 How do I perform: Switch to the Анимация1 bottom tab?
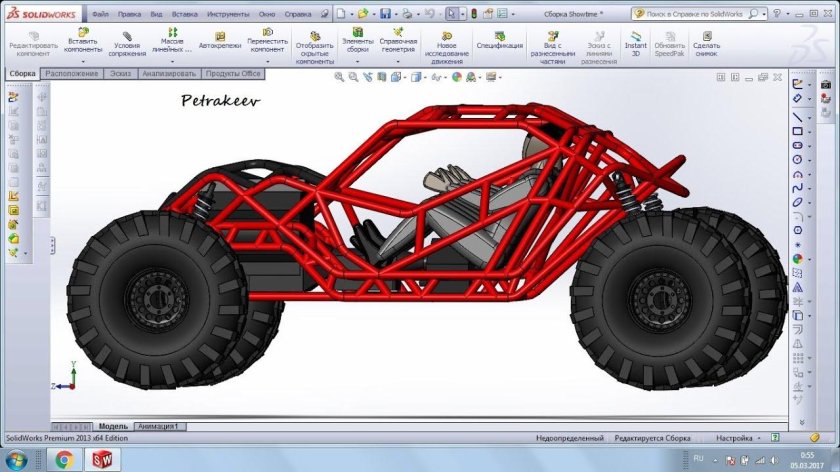click(158, 427)
